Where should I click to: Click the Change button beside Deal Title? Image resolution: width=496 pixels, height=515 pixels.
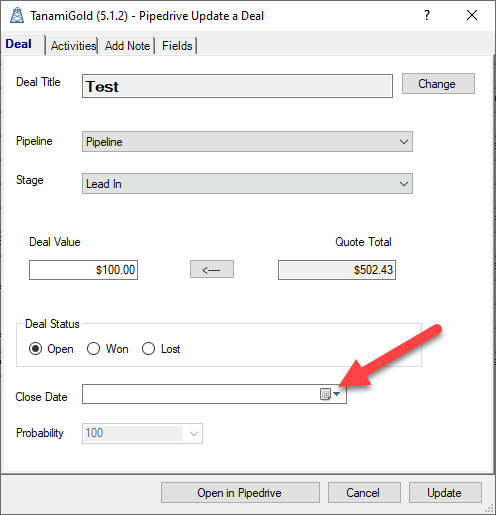point(438,84)
